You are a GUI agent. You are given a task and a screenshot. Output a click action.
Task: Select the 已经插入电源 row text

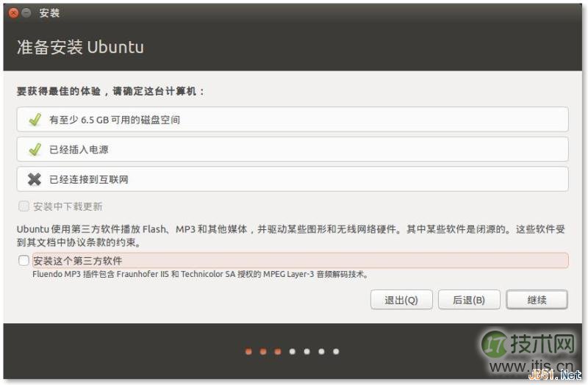[79, 150]
